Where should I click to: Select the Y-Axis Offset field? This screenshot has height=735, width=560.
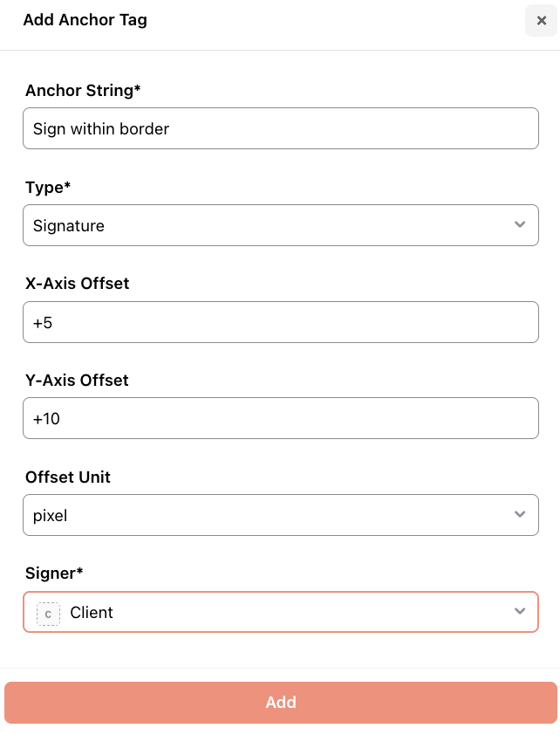[280, 418]
